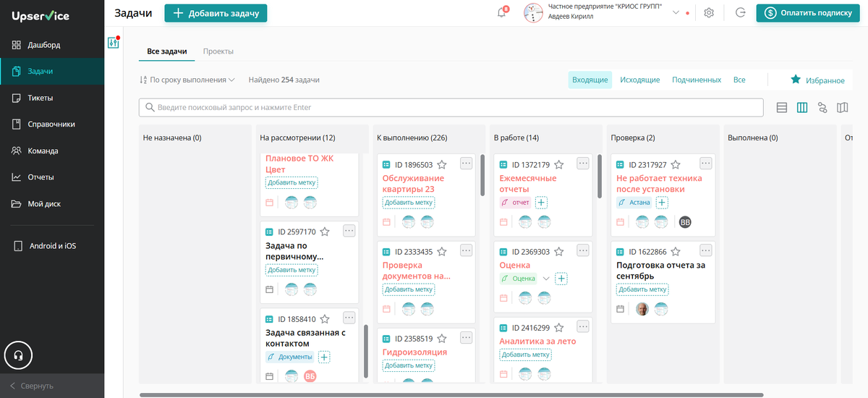Star task ID 1896503 as favorite
The height and width of the screenshot is (398, 868).
pos(442,165)
